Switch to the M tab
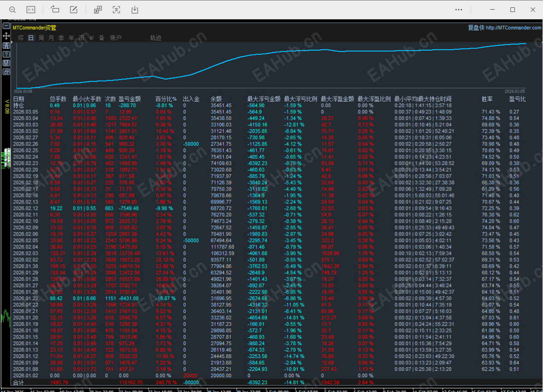Image resolution: width=543 pixels, height=392 pixels. click(92, 38)
